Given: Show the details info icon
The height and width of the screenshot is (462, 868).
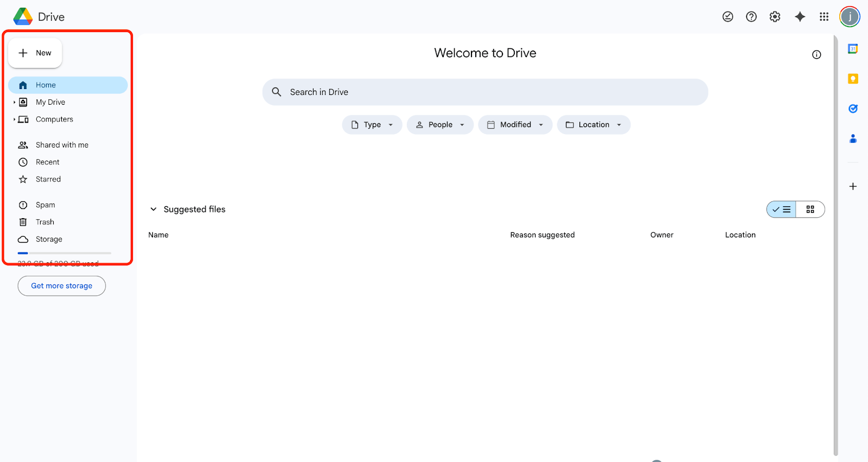Looking at the screenshot, I should [x=816, y=54].
